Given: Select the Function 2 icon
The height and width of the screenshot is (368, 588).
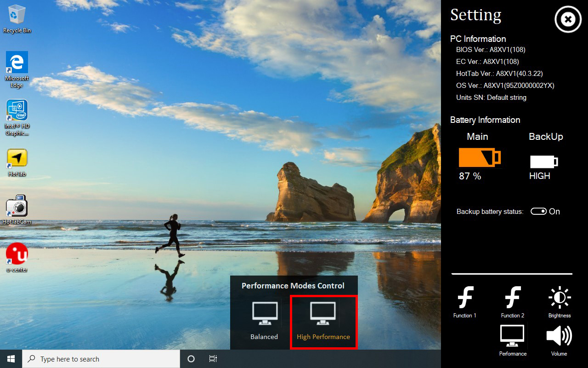Looking at the screenshot, I should tap(513, 302).
